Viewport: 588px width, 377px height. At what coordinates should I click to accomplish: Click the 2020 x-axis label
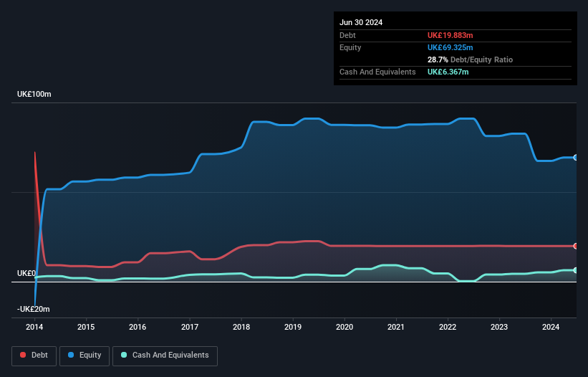344,327
